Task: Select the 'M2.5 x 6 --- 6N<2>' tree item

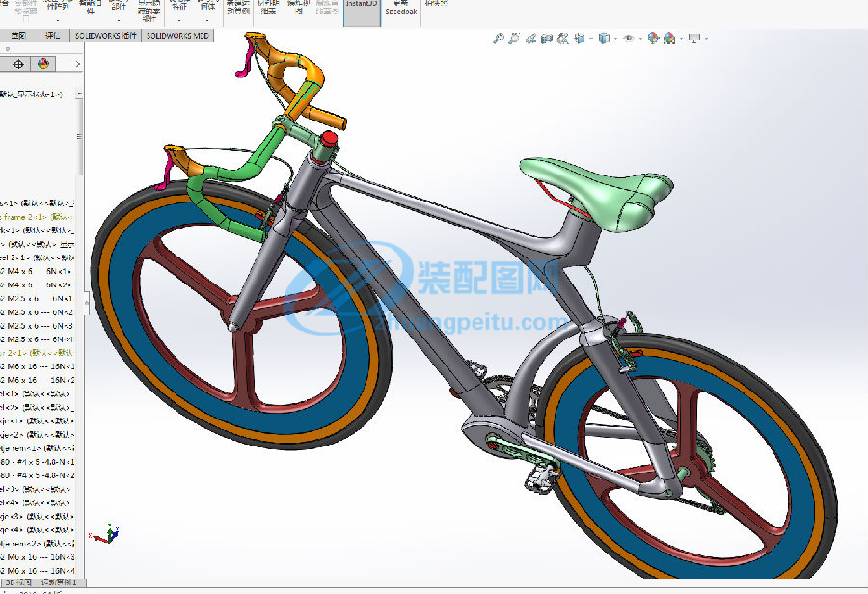Action: (37, 312)
